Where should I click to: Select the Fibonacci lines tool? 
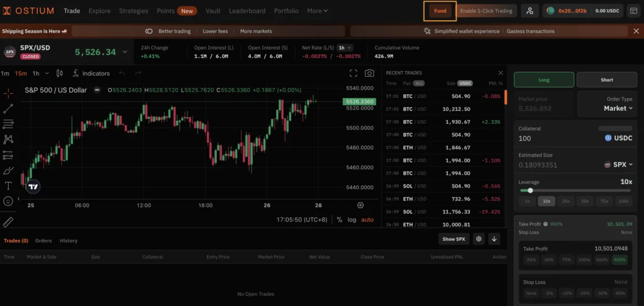pyautogui.click(x=8, y=124)
